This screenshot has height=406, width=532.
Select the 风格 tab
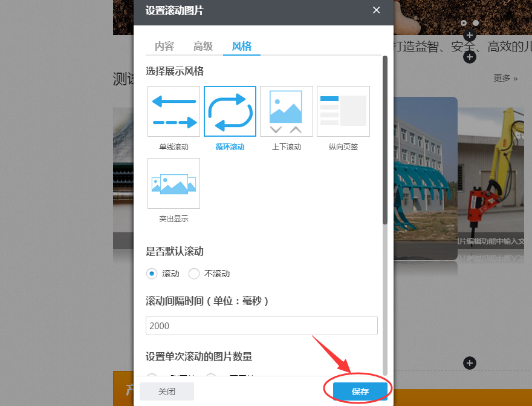pyautogui.click(x=241, y=46)
